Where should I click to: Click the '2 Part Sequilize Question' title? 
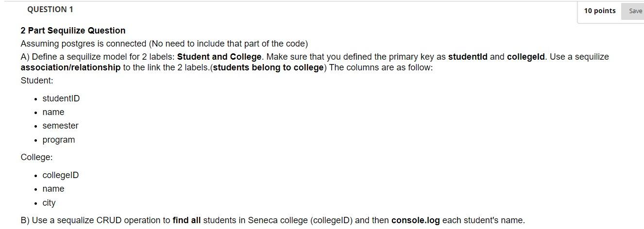[x=73, y=31]
